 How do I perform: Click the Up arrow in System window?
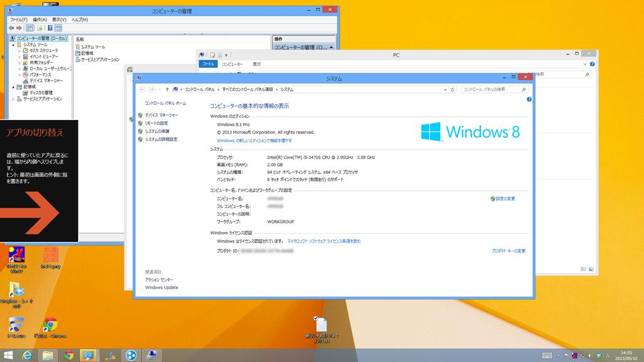coord(167,89)
